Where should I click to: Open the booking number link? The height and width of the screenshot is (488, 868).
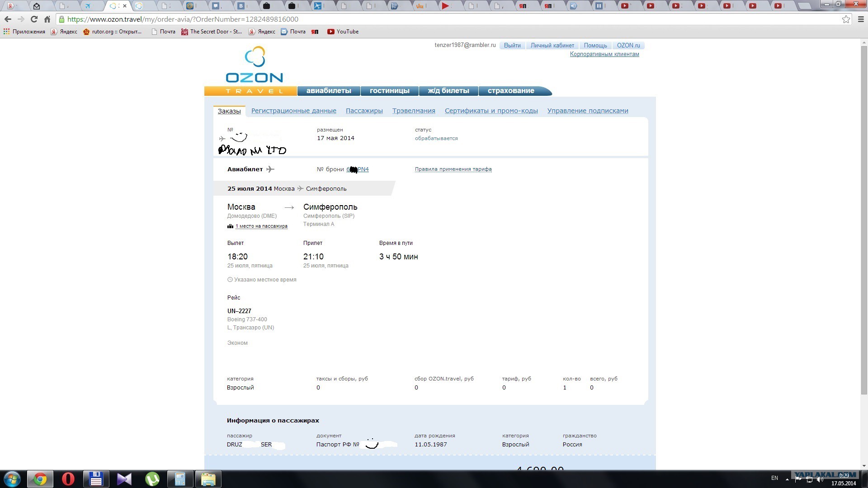pos(358,169)
